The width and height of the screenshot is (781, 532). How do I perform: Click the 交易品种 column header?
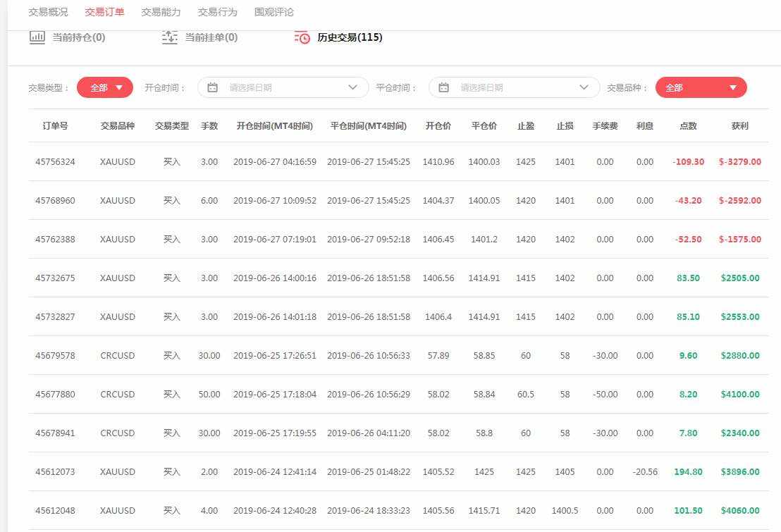point(118,126)
